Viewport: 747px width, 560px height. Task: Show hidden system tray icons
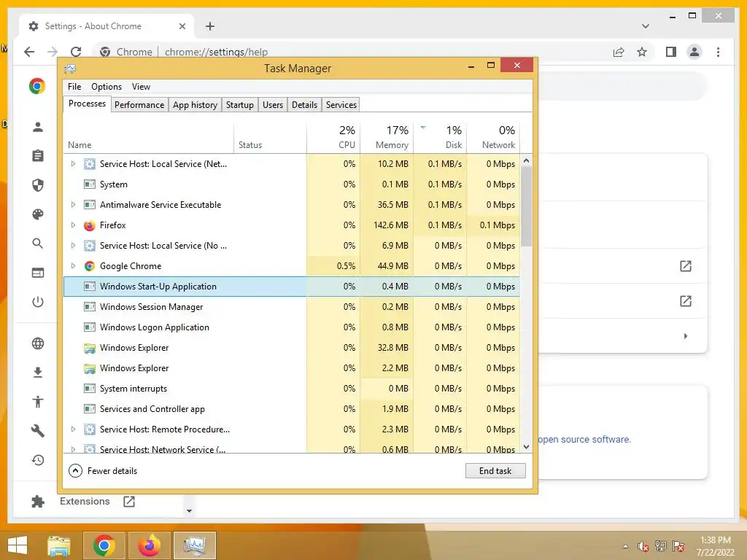(x=625, y=547)
